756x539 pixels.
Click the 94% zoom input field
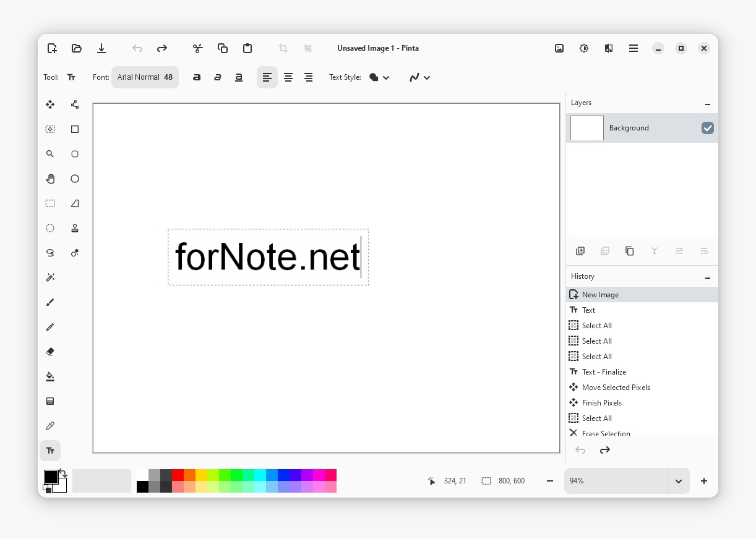616,481
